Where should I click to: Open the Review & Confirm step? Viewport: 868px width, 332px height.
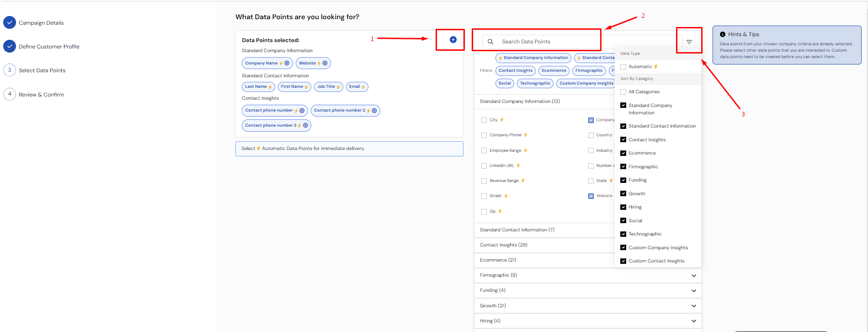41,95
